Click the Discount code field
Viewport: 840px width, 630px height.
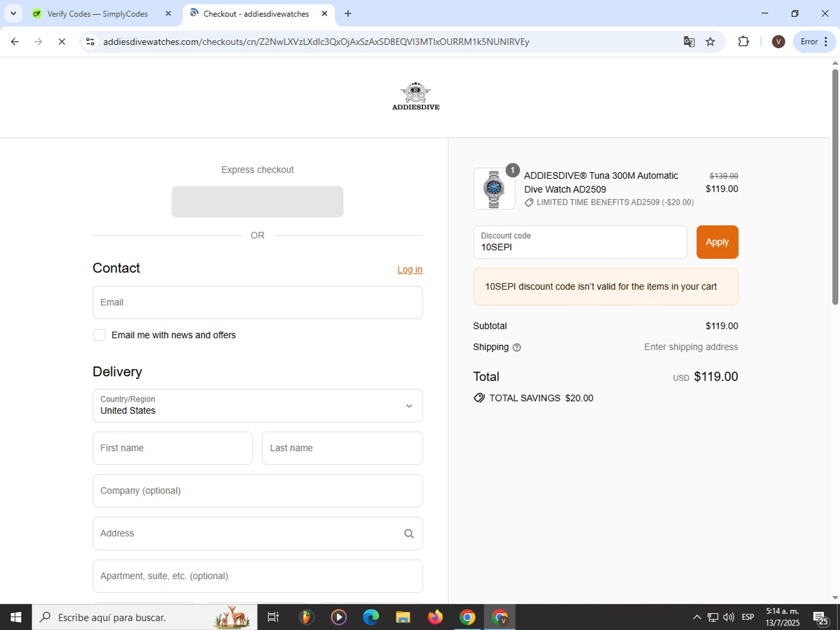click(580, 242)
